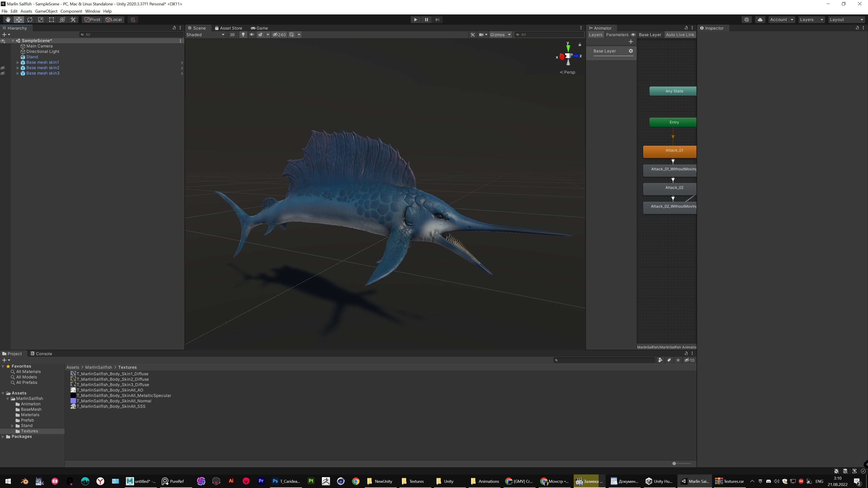868x488 pixels.
Task: Toggle scene lighting icon
Action: (x=243, y=35)
